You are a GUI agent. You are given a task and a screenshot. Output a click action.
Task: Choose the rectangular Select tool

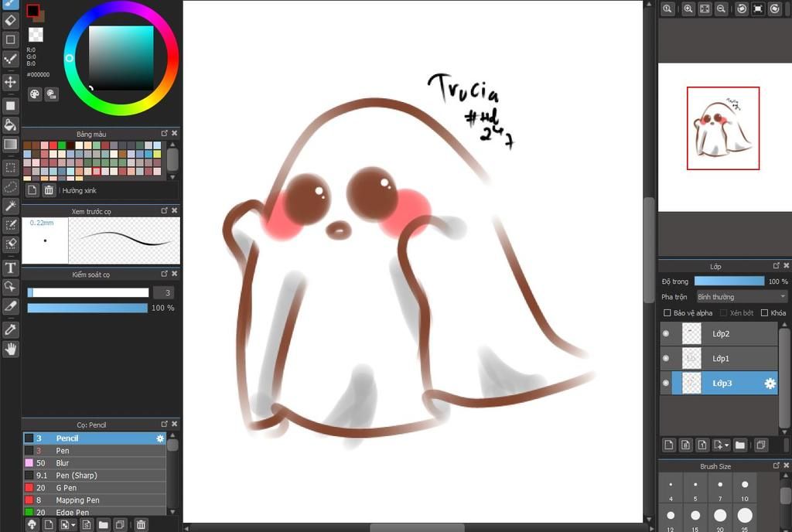(10, 167)
